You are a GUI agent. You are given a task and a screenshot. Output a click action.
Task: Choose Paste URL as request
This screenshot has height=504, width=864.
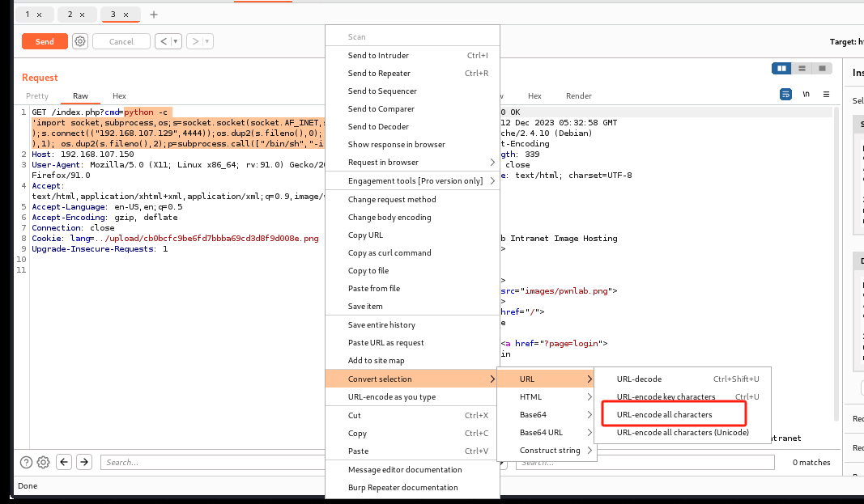coord(413,343)
